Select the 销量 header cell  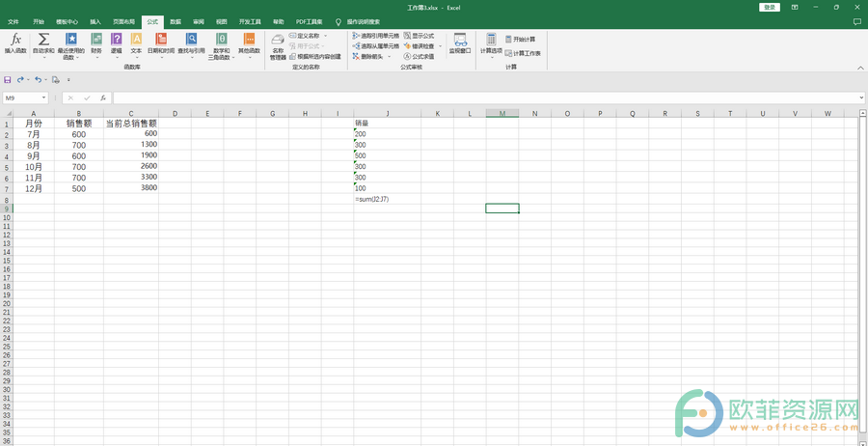pos(388,123)
